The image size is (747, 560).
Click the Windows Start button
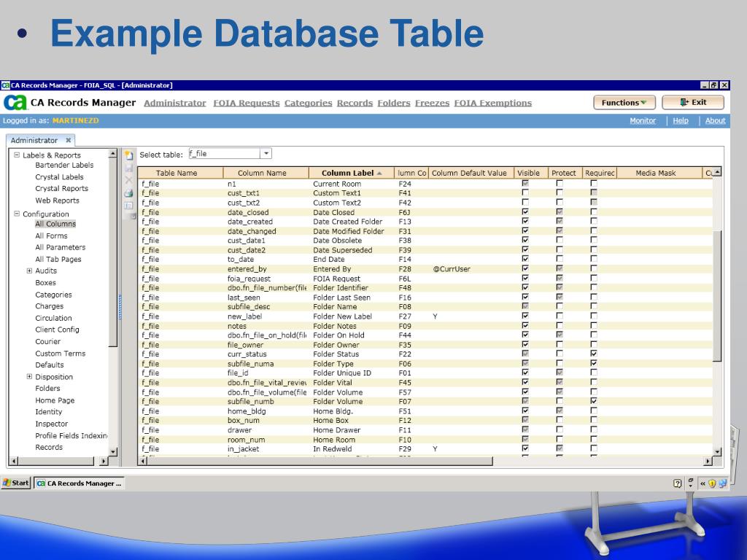[16, 483]
